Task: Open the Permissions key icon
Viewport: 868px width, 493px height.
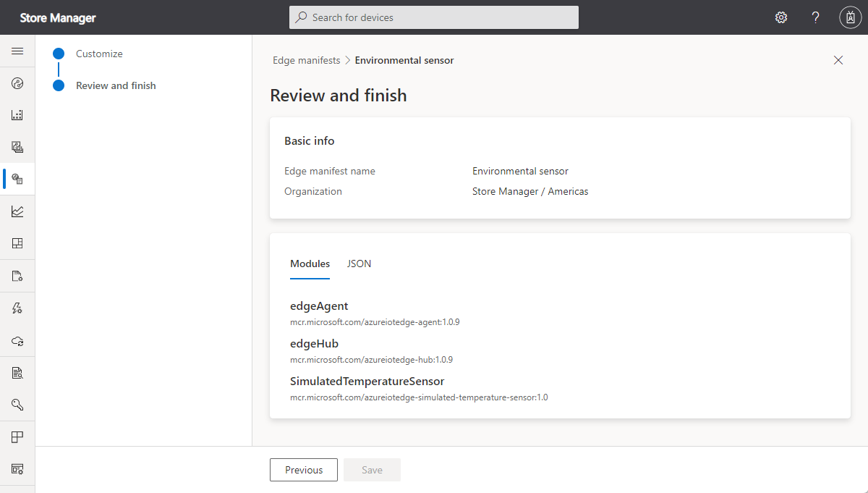Action: pos(17,404)
